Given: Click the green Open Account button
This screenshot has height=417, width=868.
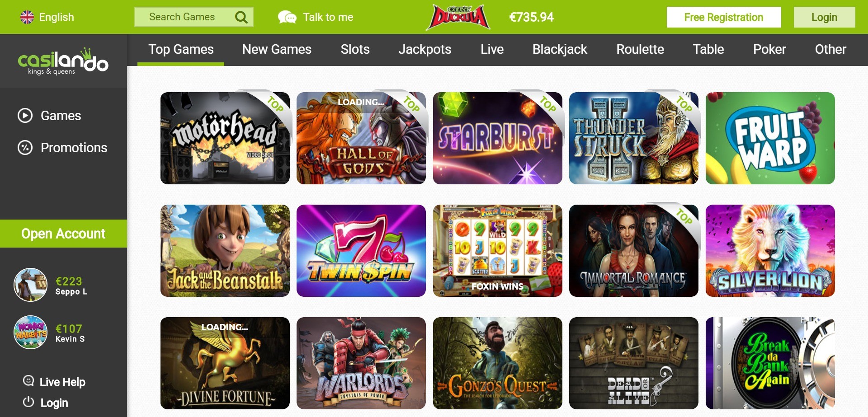Looking at the screenshot, I should (x=63, y=234).
